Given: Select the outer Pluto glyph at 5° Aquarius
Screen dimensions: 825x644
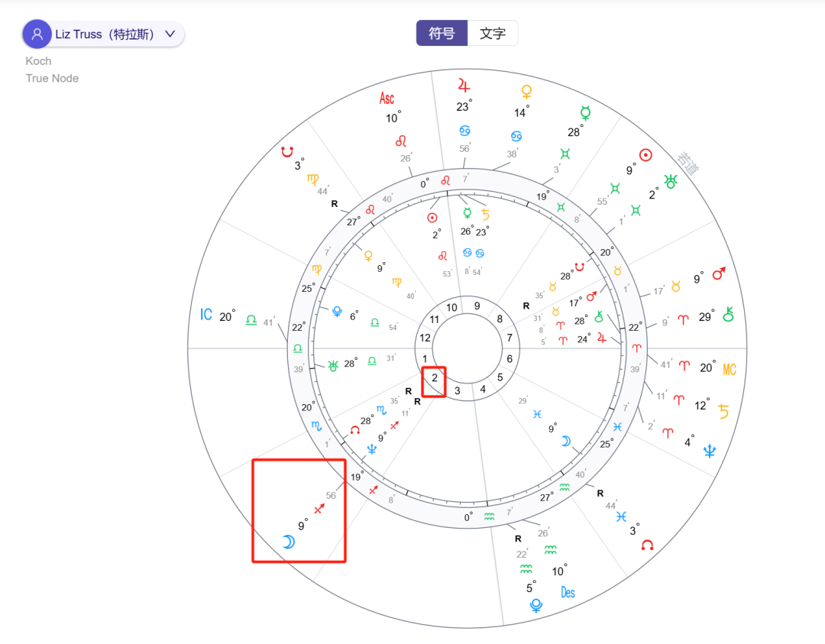Looking at the screenshot, I should click(x=536, y=606).
